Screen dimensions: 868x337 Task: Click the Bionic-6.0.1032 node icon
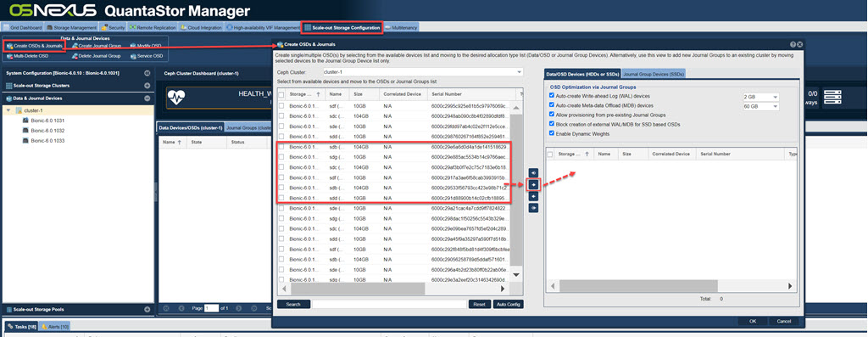25,130
